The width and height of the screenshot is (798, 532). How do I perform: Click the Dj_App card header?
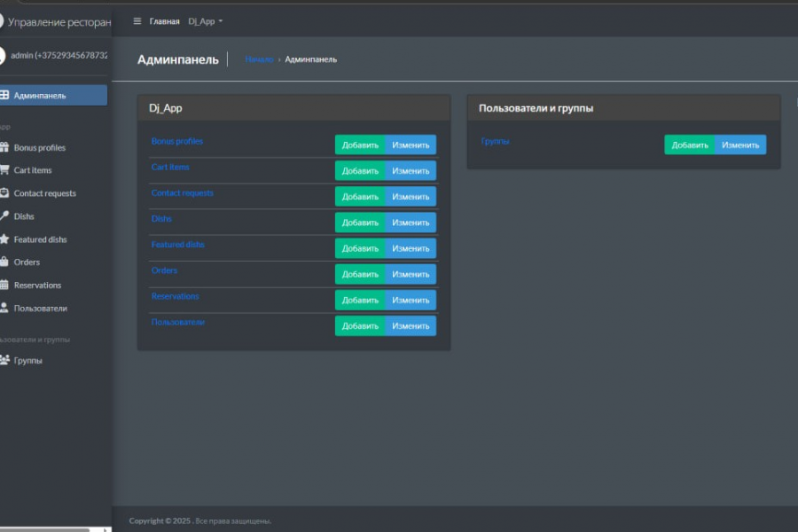coord(293,108)
